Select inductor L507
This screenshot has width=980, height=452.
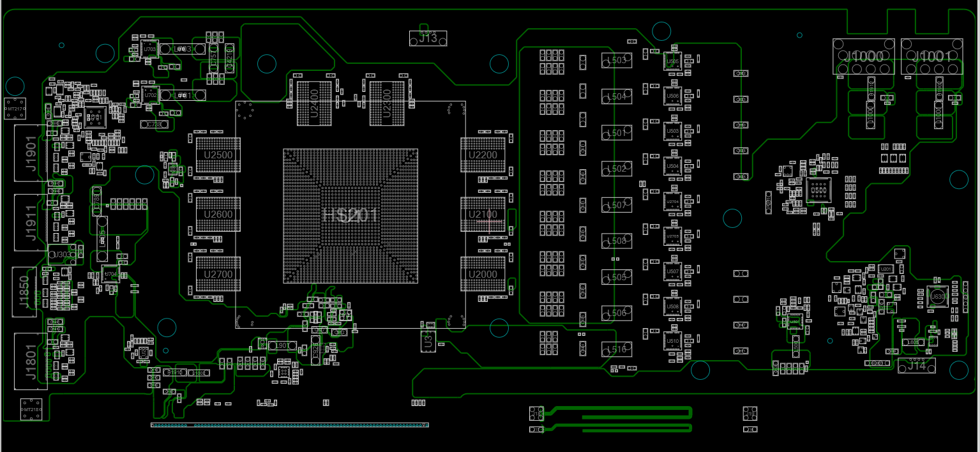click(x=617, y=205)
